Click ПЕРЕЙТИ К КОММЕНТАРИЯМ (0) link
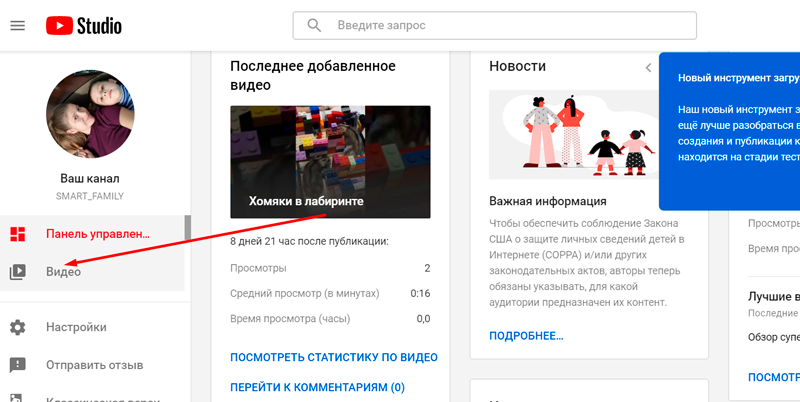 317,387
